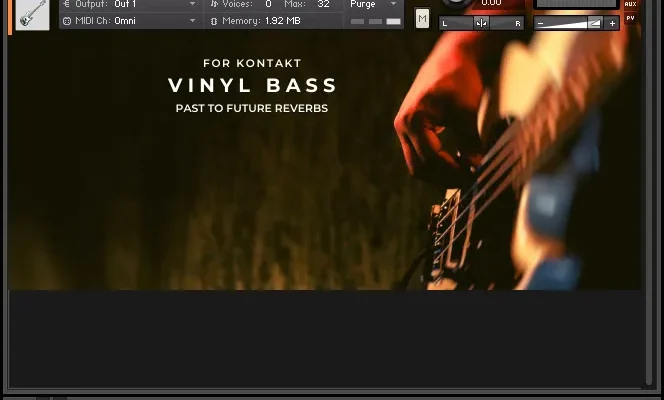The height and width of the screenshot is (400, 664).
Task: Click the Past to Future Reverbs subtitle
Action: coord(251,108)
